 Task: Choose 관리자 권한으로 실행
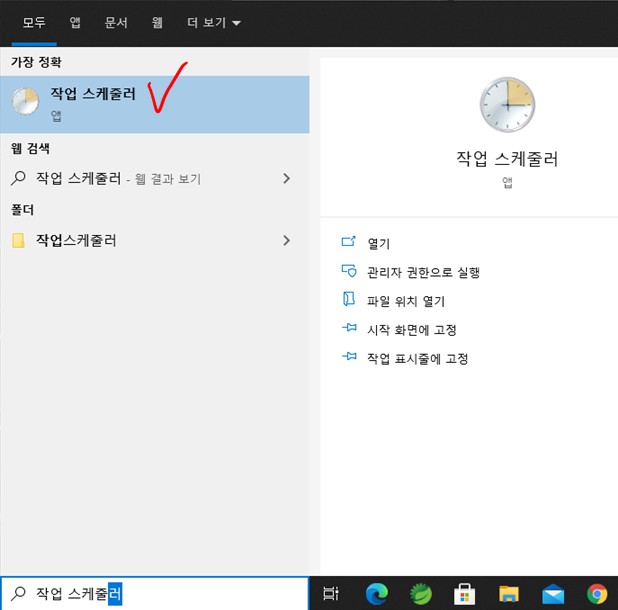tap(423, 272)
